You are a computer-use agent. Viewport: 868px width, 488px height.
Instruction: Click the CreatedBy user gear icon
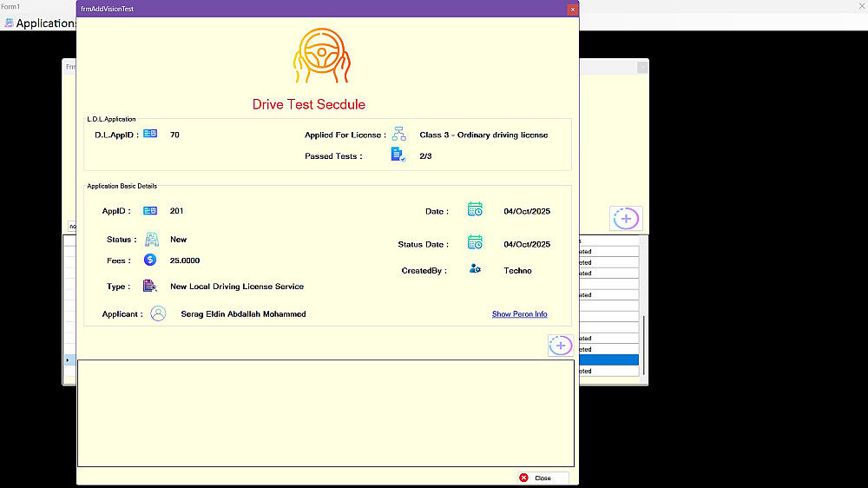(475, 268)
